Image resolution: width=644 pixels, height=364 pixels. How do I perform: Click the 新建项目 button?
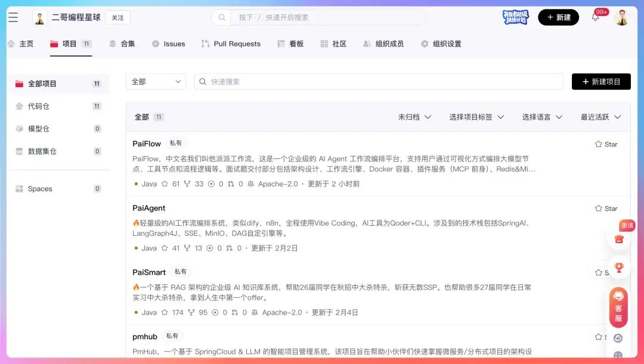(x=600, y=82)
